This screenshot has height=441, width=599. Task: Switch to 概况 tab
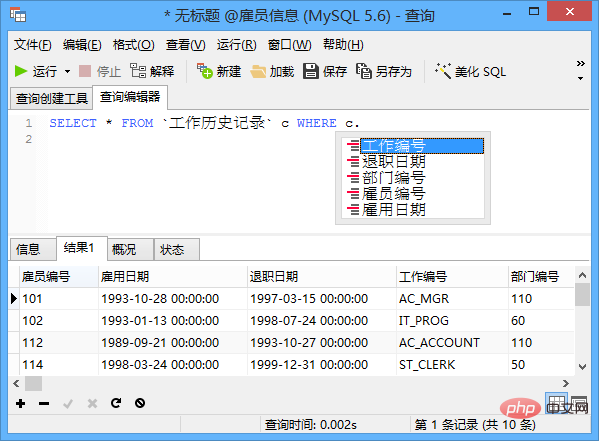click(131, 250)
